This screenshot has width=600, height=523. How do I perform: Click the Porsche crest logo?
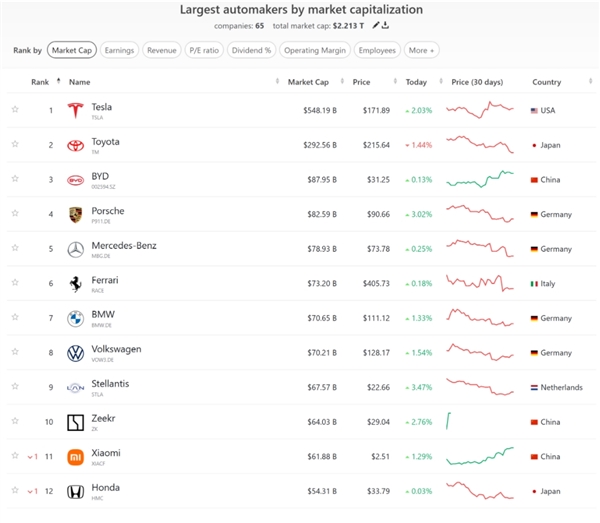coord(75,214)
